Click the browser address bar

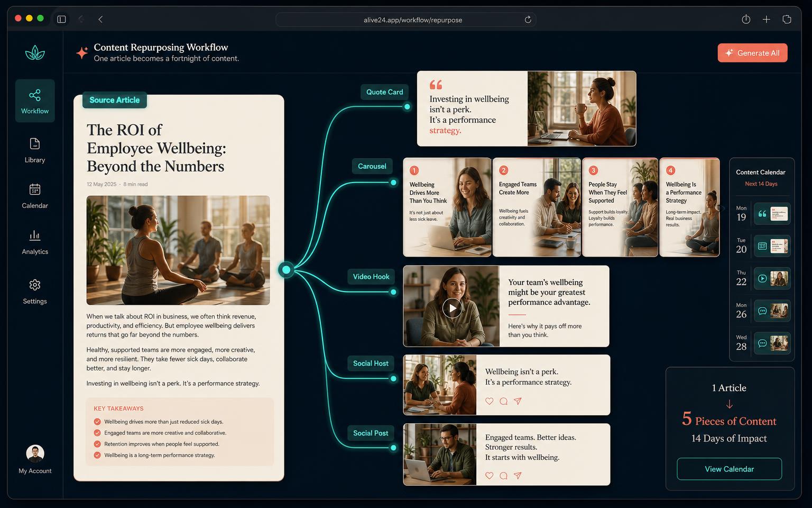(x=405, y=20)
